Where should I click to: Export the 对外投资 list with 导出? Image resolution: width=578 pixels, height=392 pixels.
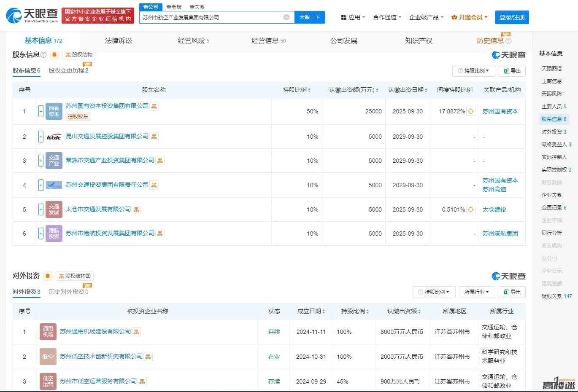[512, 292]
